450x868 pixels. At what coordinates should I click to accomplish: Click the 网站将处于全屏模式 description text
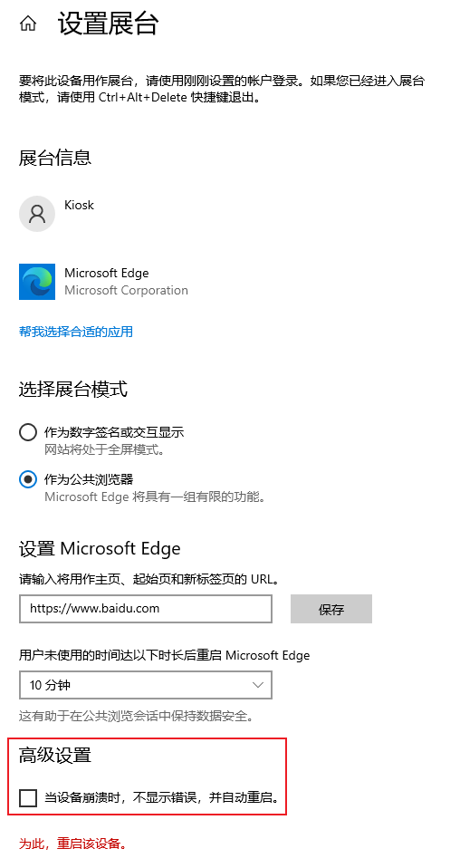point(105,448)
